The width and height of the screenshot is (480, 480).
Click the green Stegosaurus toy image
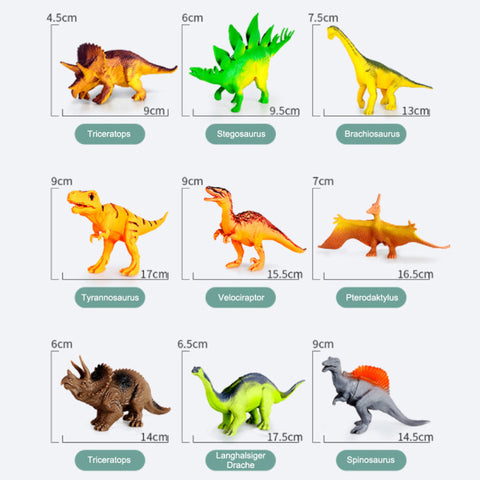click(242, 63)
